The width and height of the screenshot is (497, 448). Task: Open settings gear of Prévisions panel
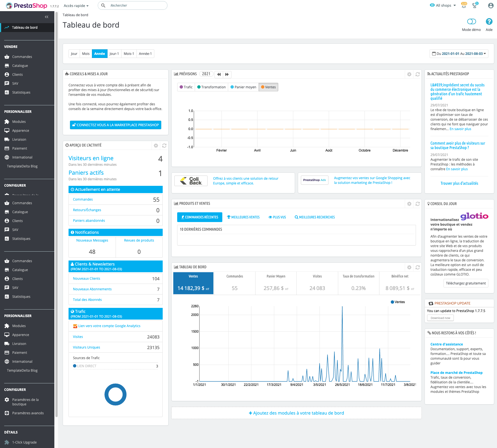(409, 74)
